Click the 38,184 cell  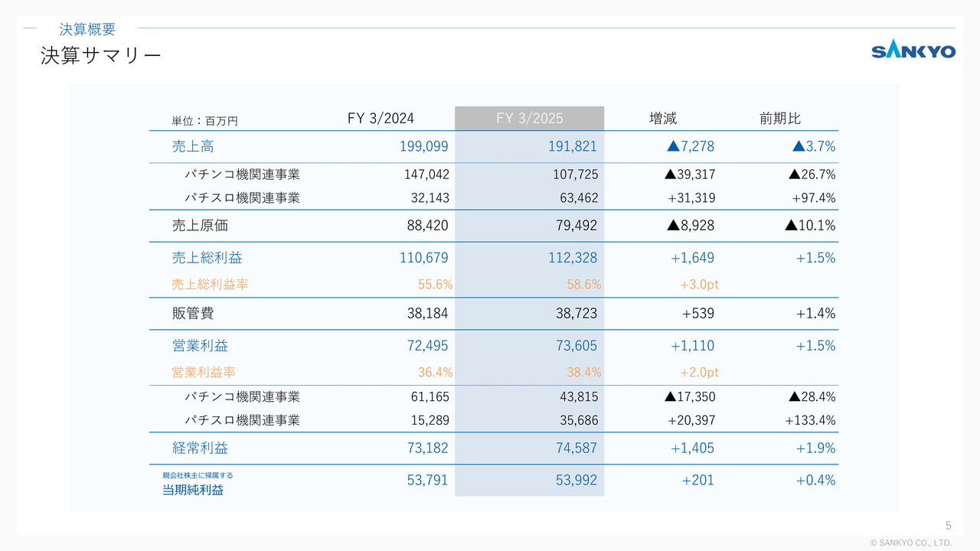click(x=428, y=313)
